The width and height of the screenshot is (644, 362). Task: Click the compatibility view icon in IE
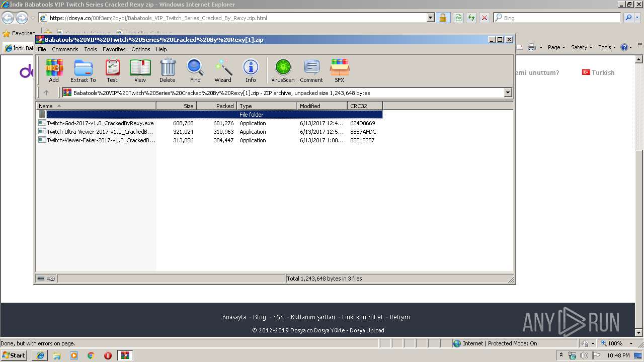coord(458,18)
